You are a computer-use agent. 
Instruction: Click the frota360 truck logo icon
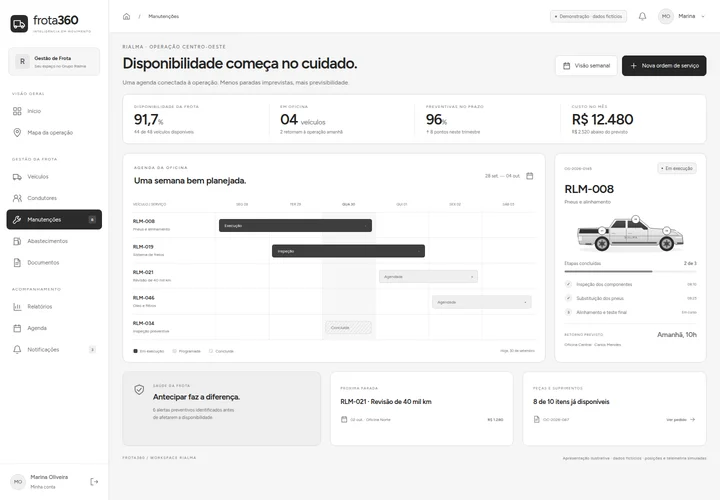[x=19, y=24]
